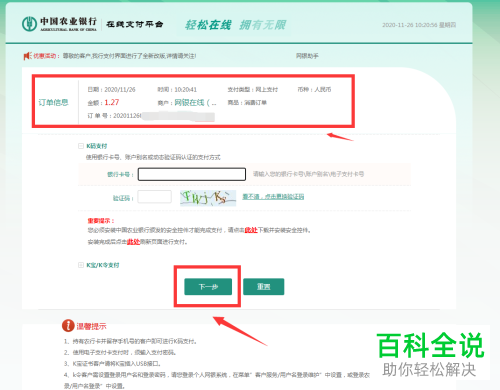Viewport: 500px width, 390px height.
Task: Click the 温馨提示 info icon
Action: pyautogui.click(x=68, y=326)
